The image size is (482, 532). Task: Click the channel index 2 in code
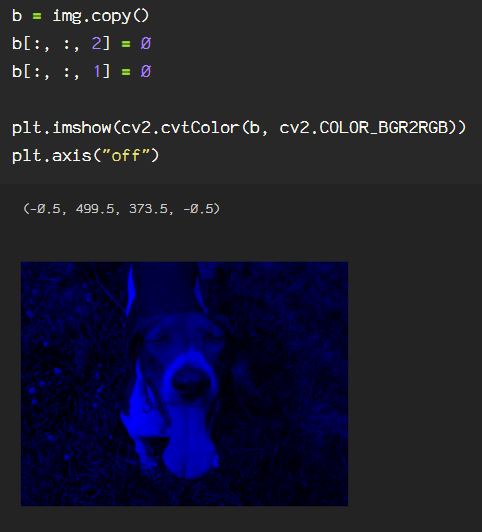point(97,43)
